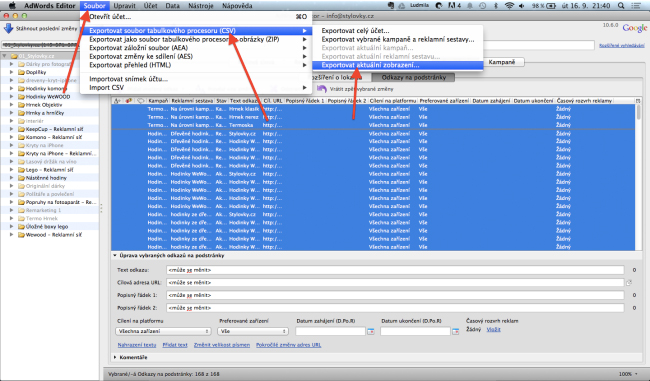Open the Rozšířené vyhledávání link

coord(622,46)
